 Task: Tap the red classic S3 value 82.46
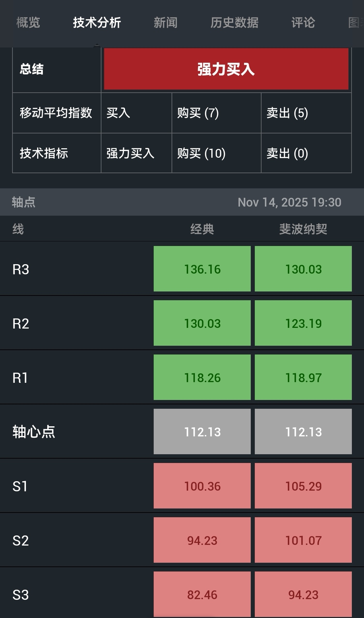coord(202,594)
